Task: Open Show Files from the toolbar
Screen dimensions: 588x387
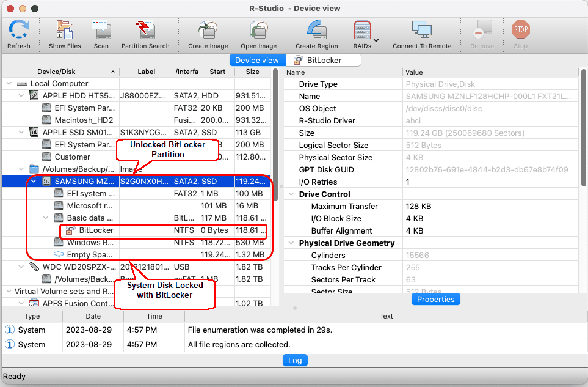Action: click(65, 30)
